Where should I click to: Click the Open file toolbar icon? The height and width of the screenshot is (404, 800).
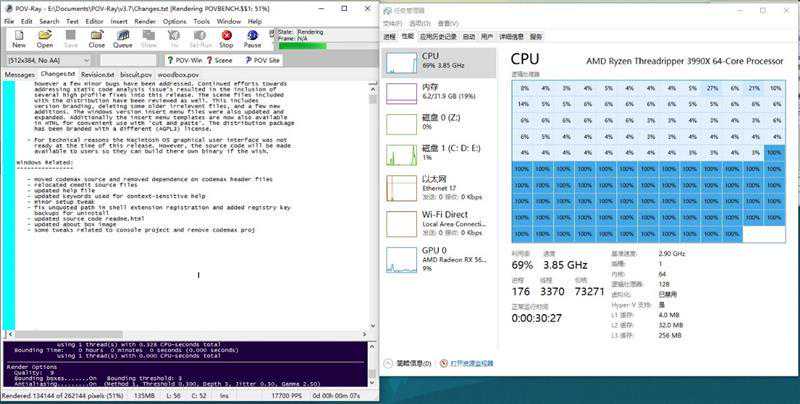(45, 38)
